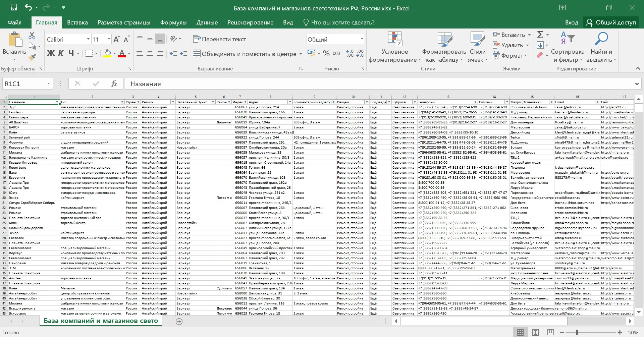Open filter dropdown for Регион column
Screen dimensions: 644x337
point(173,102)
